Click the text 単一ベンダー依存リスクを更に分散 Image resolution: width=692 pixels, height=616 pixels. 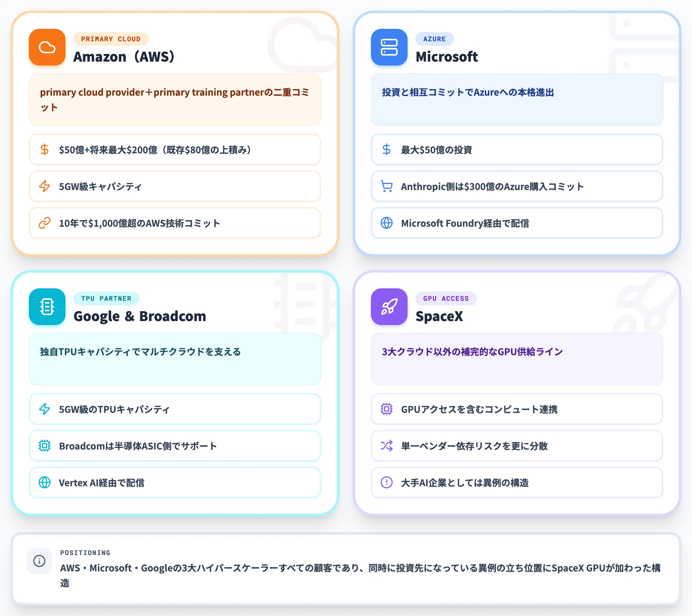(474, 446)
